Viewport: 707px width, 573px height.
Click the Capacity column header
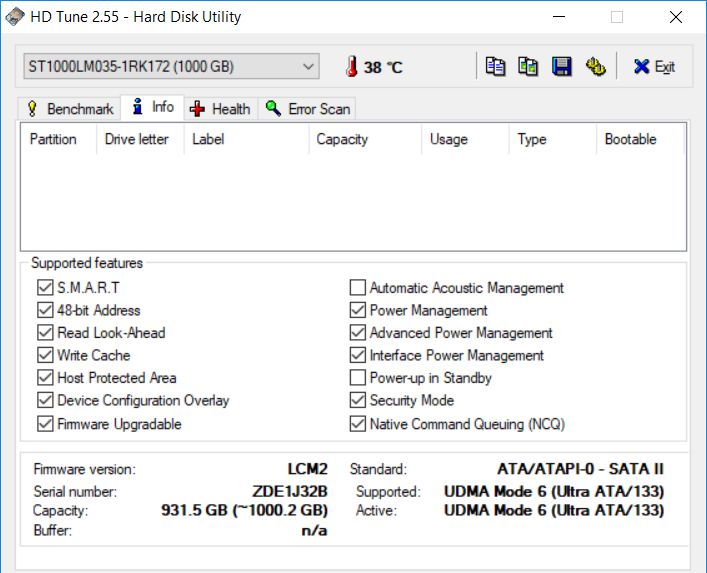click(366, 139)
